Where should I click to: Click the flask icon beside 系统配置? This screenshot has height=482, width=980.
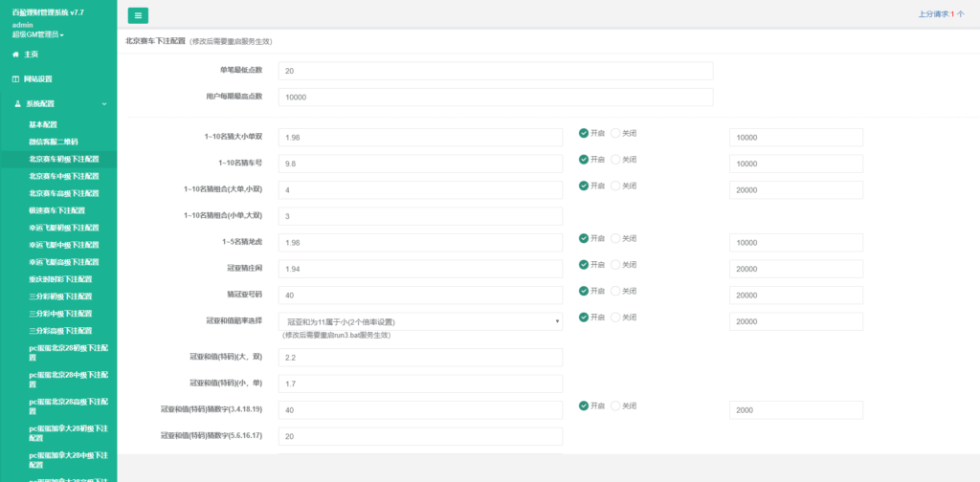[15, 103]
